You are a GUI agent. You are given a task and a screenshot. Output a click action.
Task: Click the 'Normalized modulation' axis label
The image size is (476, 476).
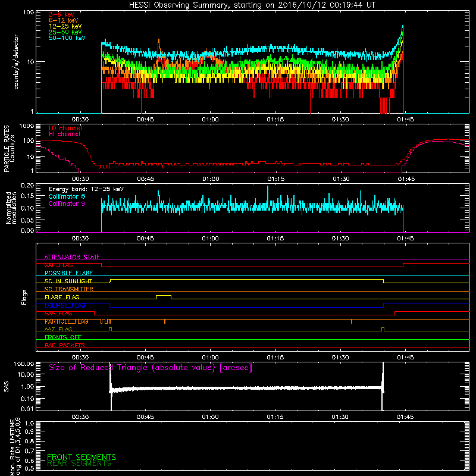pos(11,208)
